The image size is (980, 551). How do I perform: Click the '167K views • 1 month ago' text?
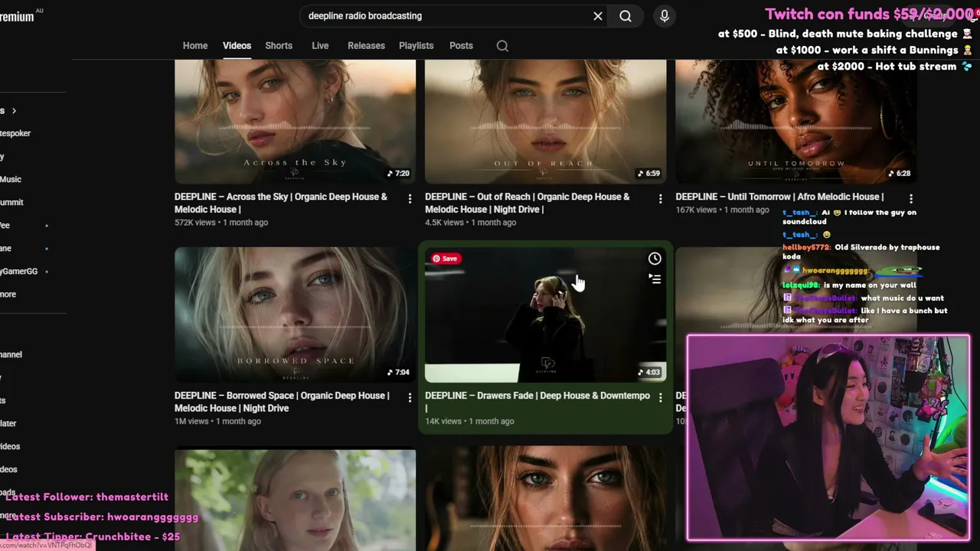pos(722,210)
